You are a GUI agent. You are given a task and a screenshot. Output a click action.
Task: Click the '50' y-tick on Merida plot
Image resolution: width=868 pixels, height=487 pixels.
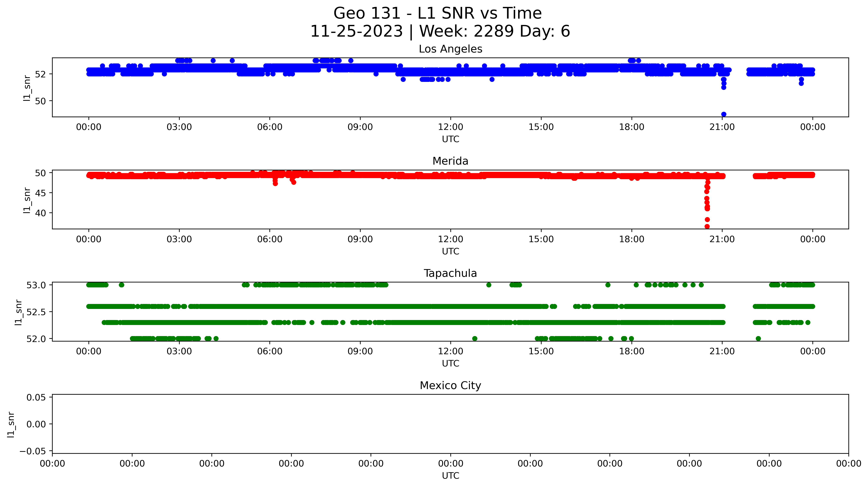click(40, 173)
